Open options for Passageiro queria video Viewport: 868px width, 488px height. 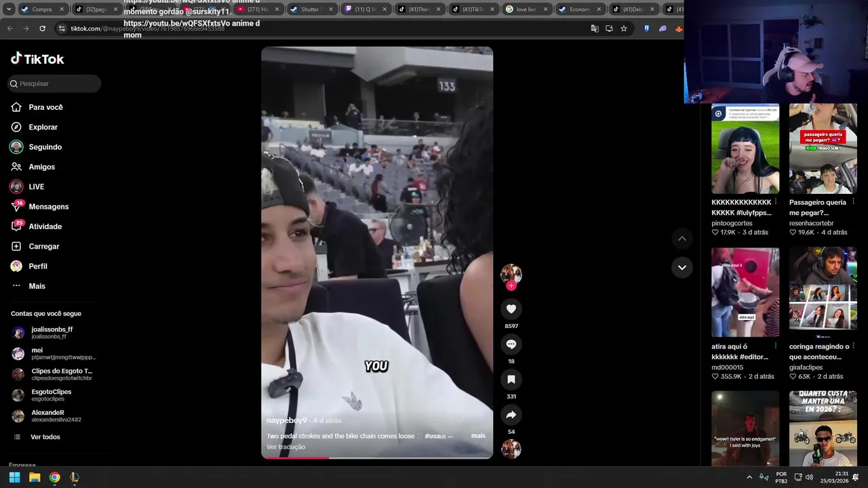853,202
